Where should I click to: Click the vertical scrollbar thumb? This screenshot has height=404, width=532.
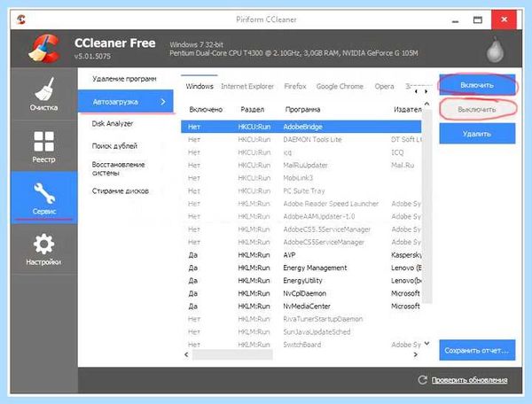pyautogui.click(x=426, y=206)
